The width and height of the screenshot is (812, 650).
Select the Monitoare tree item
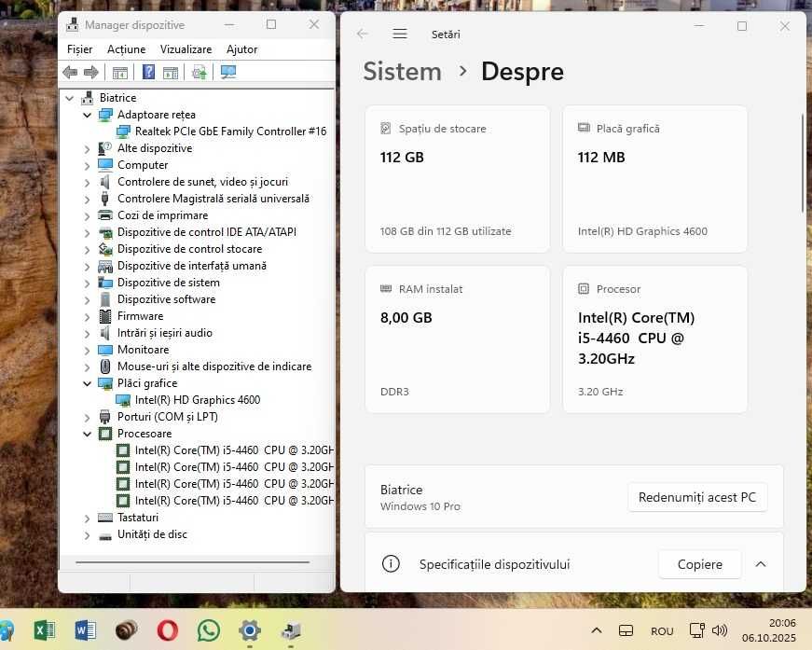143,350
